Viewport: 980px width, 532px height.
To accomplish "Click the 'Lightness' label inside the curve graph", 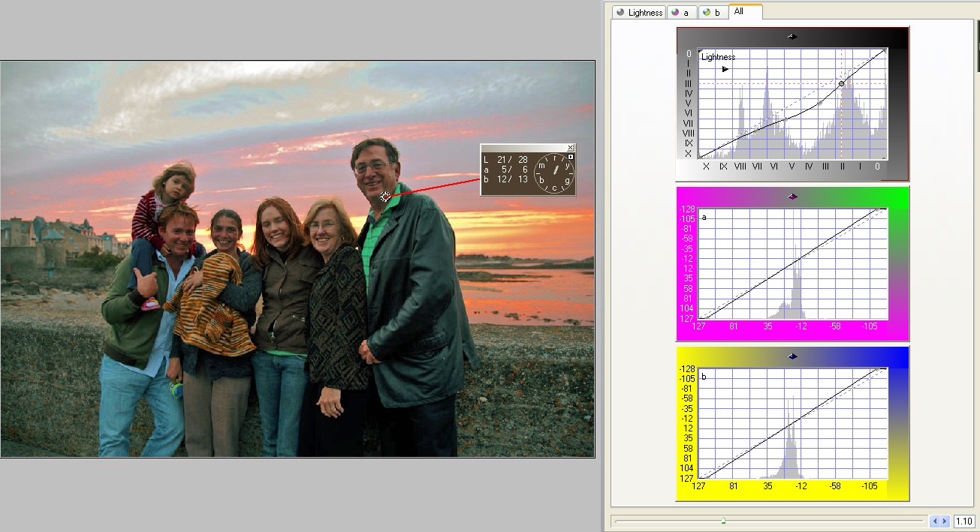I will tap(718, 57).
